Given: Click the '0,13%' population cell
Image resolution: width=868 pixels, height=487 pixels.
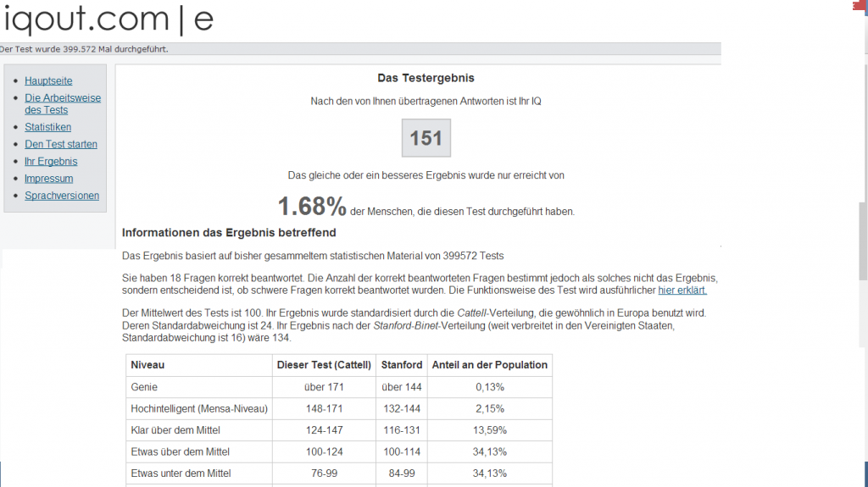Looking at the screenshot, I should click(x=490, y=387).
